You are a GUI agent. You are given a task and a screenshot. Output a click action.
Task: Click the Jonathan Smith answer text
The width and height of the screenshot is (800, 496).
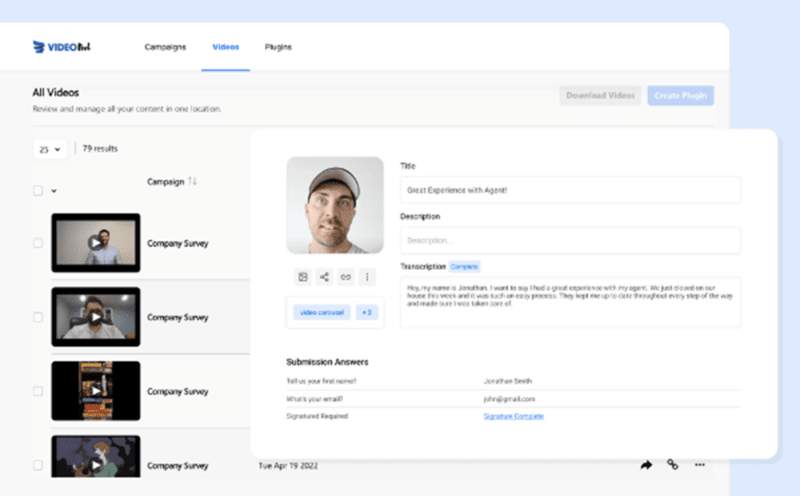click(508, 381)
